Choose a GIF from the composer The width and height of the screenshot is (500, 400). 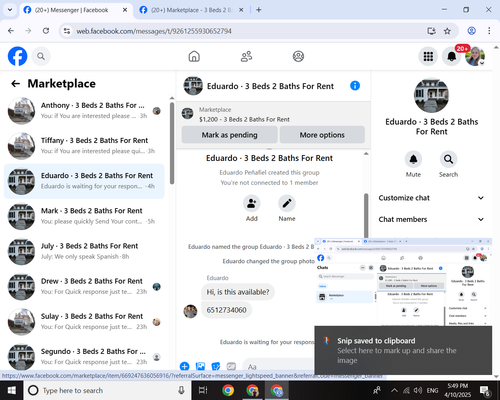231,367
